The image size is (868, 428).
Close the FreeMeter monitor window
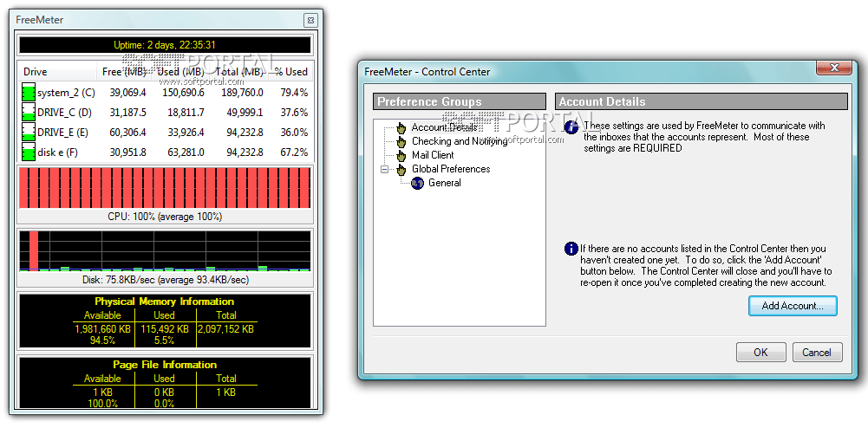(310, 21)
